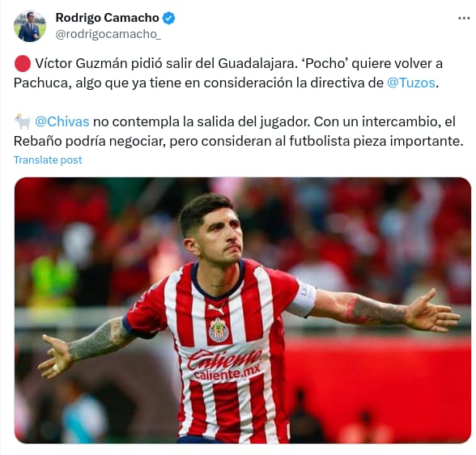Click the player's tattooed left forearm
Screen dimensions: 476x455
pos(378,310)
